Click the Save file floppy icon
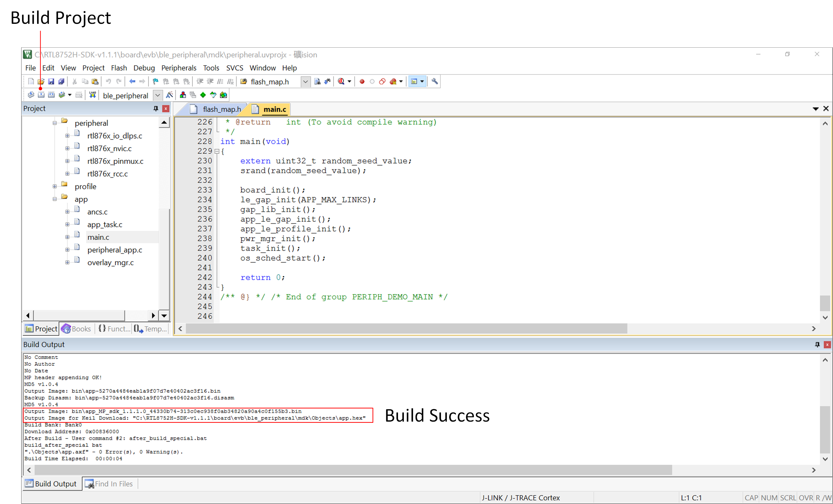This screenshot has width=833, height=504. click(x=51, y=81)
